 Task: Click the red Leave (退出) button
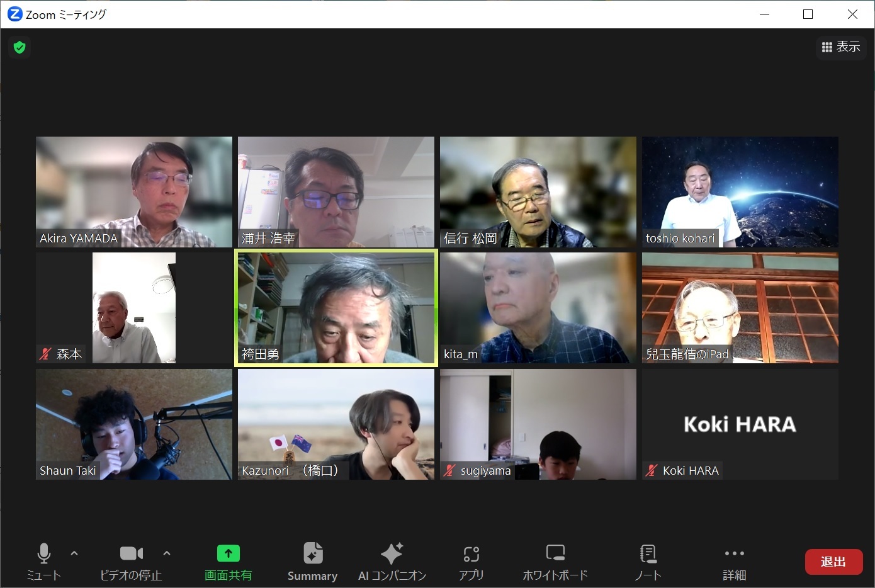(x=833, y=562)
